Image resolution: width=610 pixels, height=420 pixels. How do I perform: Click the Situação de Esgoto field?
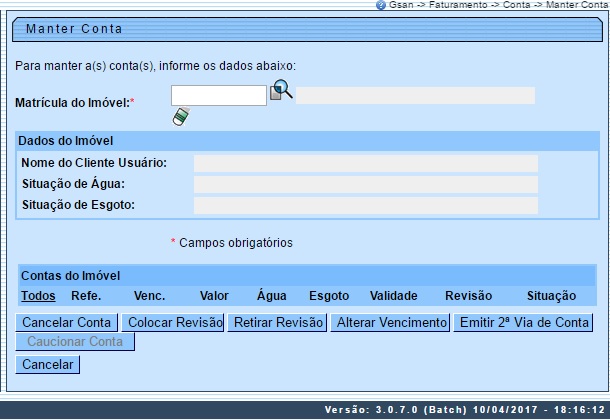pos(365,205)
